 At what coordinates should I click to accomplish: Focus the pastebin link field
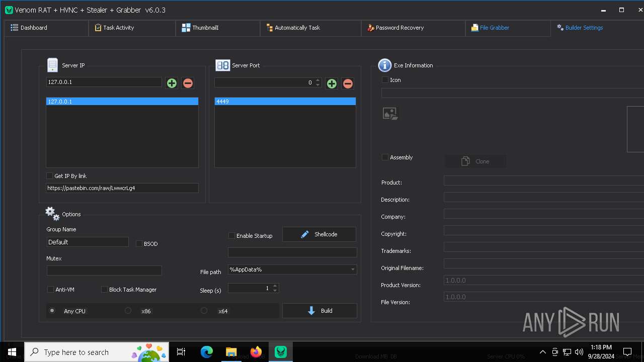click(x=122, y=188)
